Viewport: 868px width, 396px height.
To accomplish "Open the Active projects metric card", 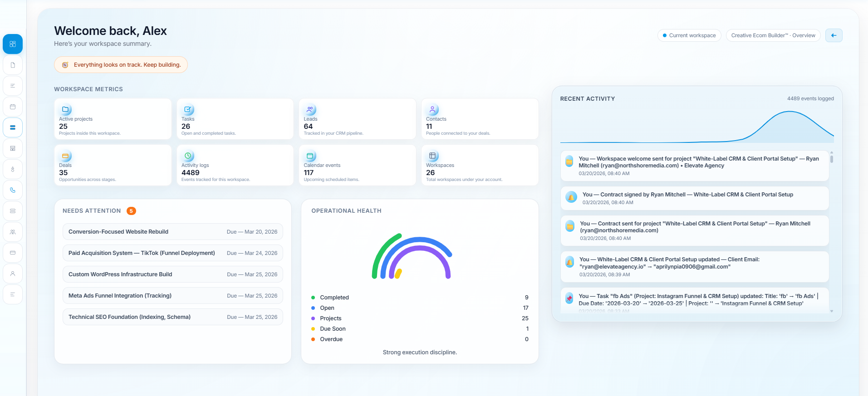I will click(x=113, y=119).
